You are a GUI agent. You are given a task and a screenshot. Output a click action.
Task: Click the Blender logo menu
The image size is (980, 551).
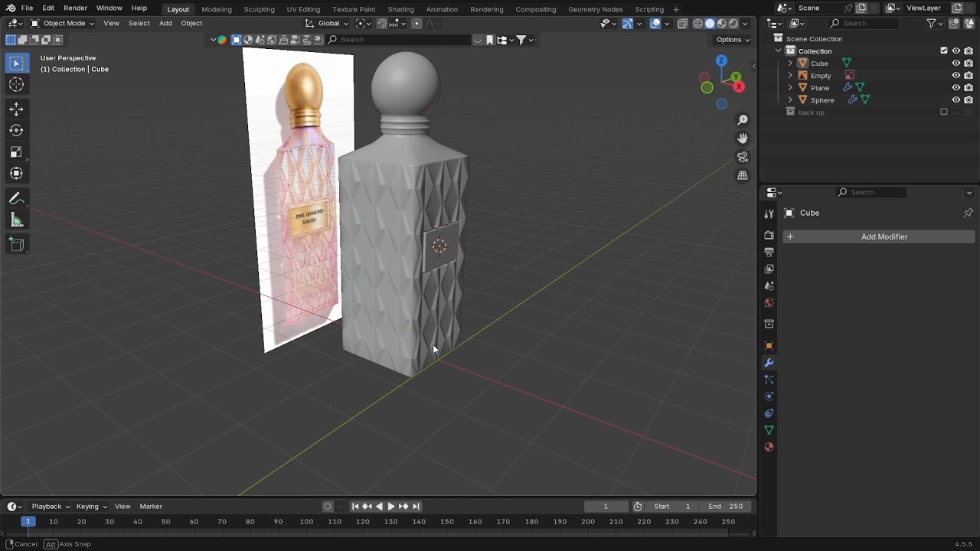pyautogui.click(x=11, y=8)
